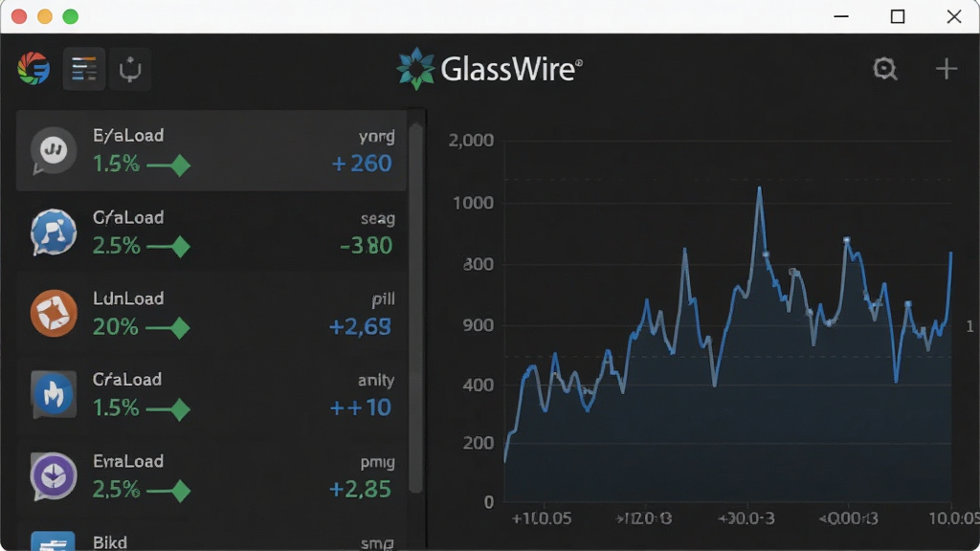Click the +10.0.05 time axis label
Screen dimensions: 980x551
pos(542,518)
